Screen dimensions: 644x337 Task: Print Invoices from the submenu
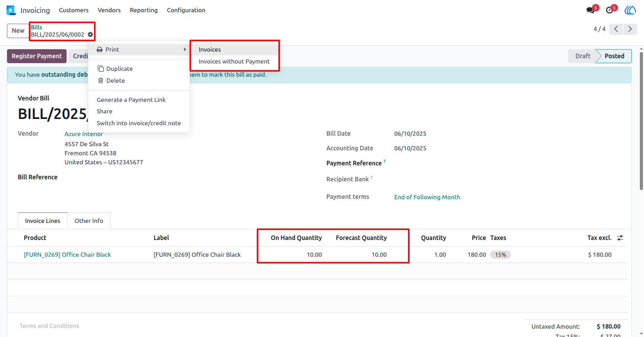coord(235,50)
